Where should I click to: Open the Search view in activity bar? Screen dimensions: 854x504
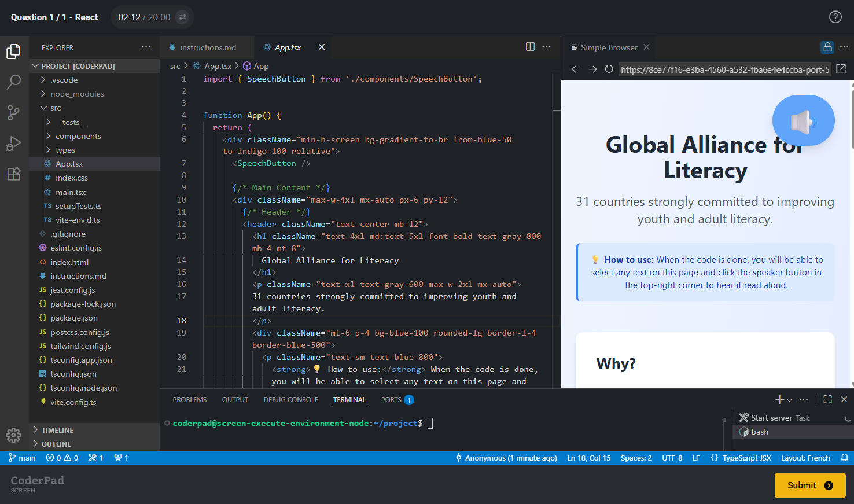coord(13,82)
